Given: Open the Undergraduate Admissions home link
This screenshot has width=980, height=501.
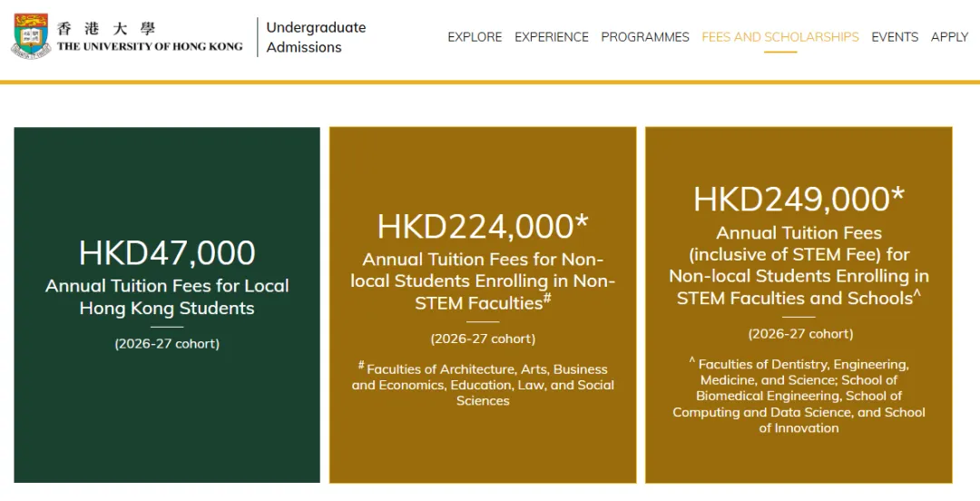Looking at the screenshot, I should (x=316, y=37).
